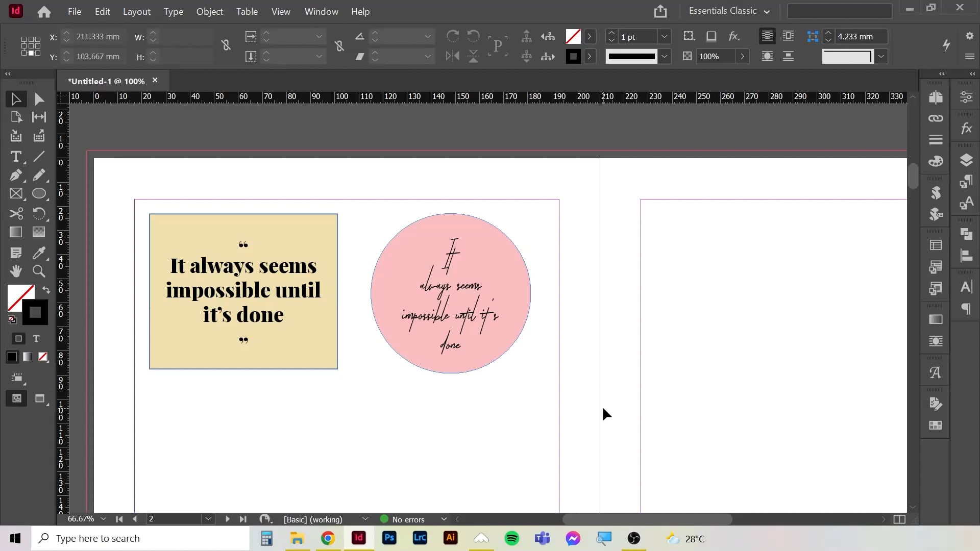This screenshot has width=980, height=551.
Task: Open the stroke weight 1 pt dropdown
Action: pos(664,37)
